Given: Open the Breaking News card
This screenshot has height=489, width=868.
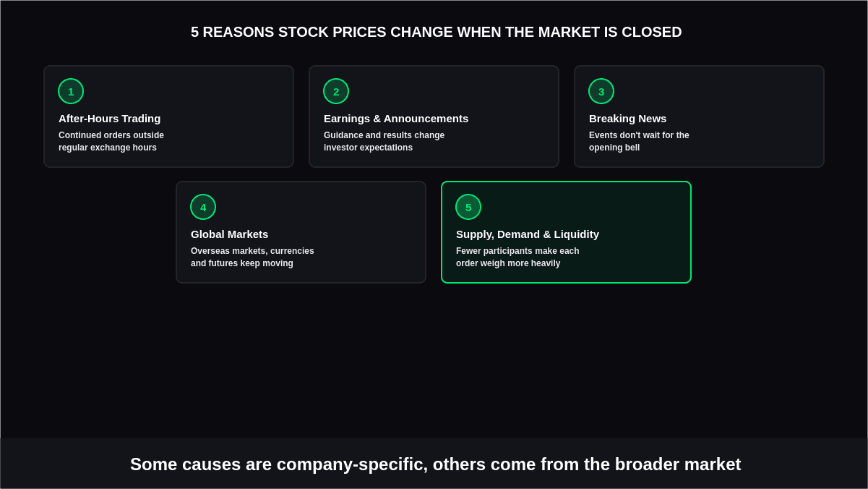Looking at the screenshot, I should coord(699,116).
